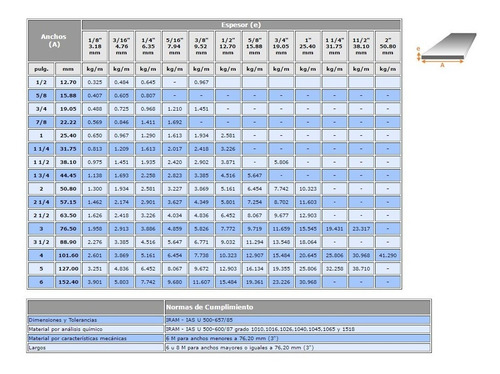Click the 0.407 weight cell
500x374 pixels.
pos(95,95)
